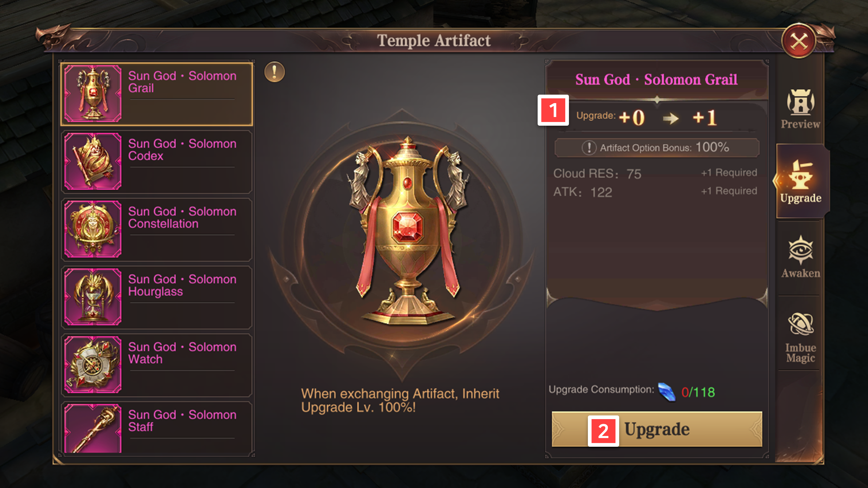Image resolution: width=868 pixels, height=488 pixels.
Task: Select Sun God Solomon Constellation item
Action: [156, 229]
